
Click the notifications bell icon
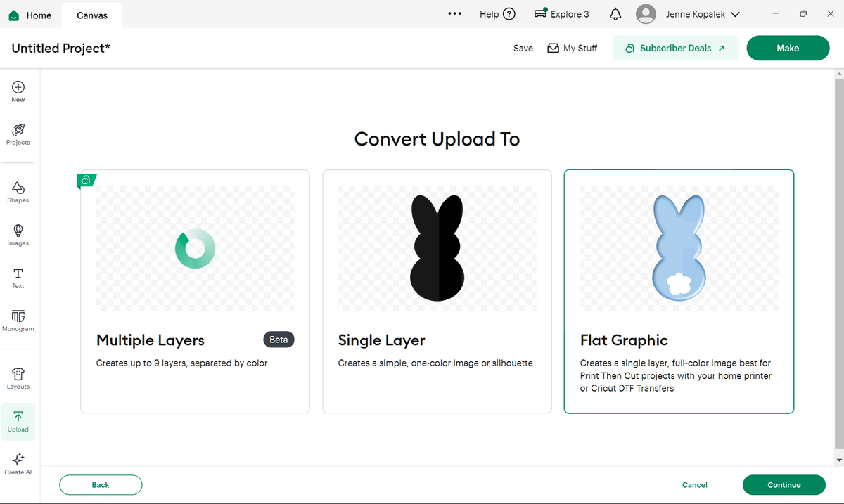(615, 14)
